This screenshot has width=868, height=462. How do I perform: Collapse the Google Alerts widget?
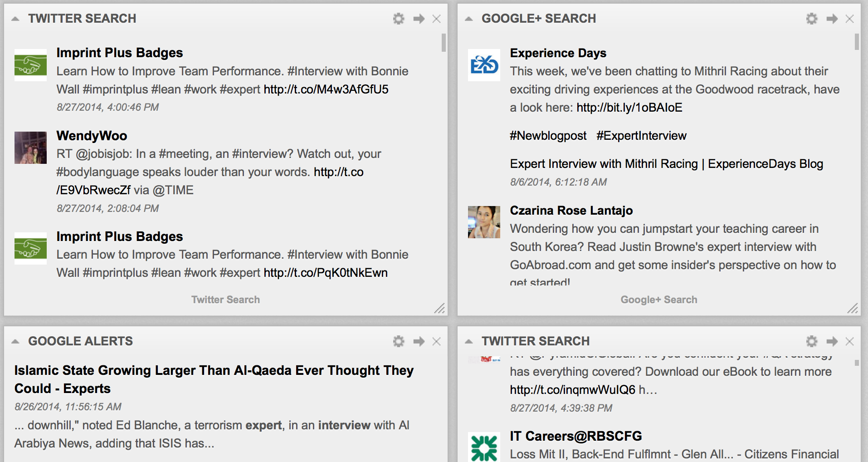click(15, 341)
